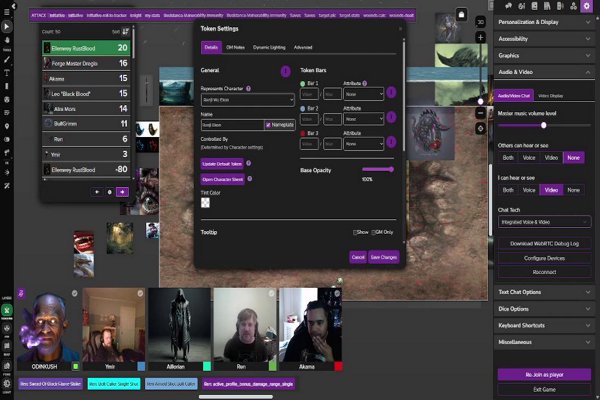Open Bar 2 Attribute dropdown
The image size is (600, 400).
click(364, 119)
